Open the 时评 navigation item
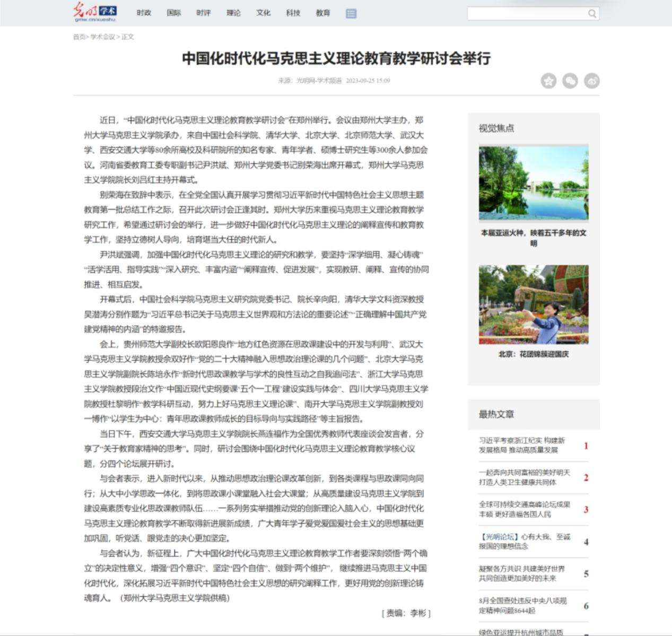Image resolution: width=672 pixels, height=636 pixels. (204, 13)
